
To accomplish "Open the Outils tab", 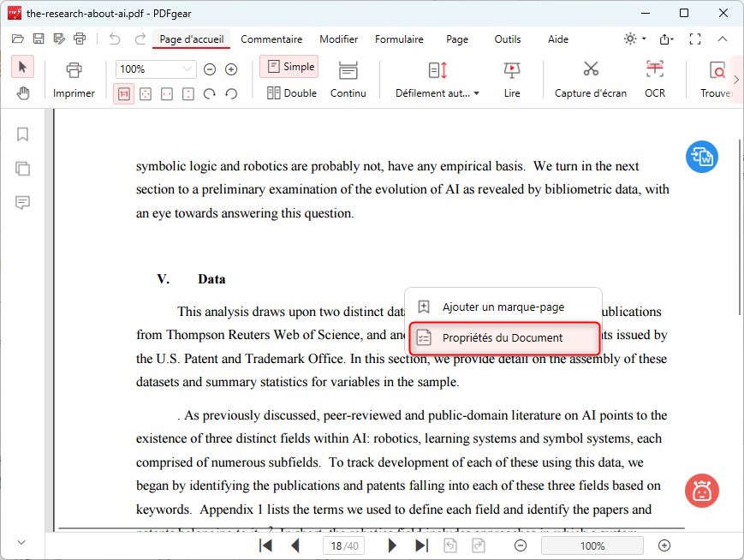I will [x=508, y=39].
